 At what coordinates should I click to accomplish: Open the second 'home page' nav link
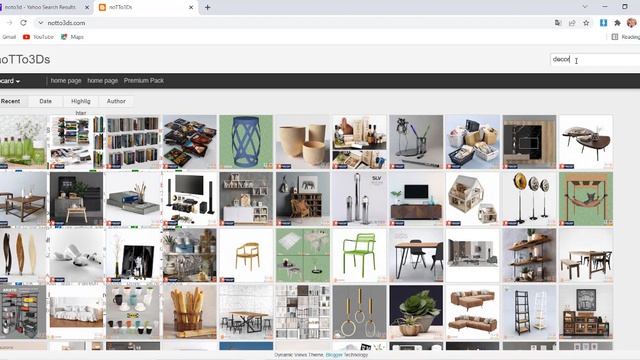pos(102,81)
